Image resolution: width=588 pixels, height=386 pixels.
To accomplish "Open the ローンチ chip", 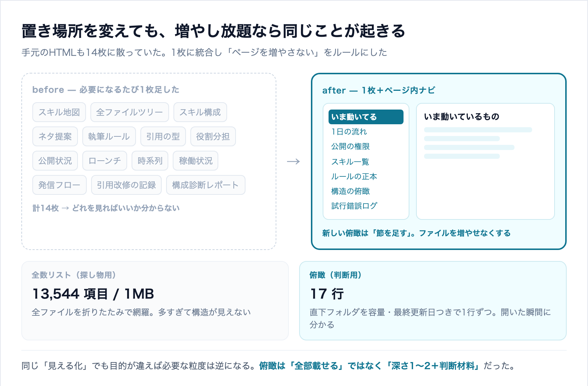I will (105, 161).
